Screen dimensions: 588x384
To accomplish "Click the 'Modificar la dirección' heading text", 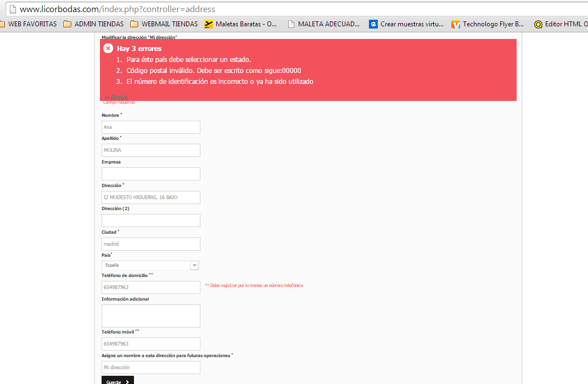I will tap(139, 37).
